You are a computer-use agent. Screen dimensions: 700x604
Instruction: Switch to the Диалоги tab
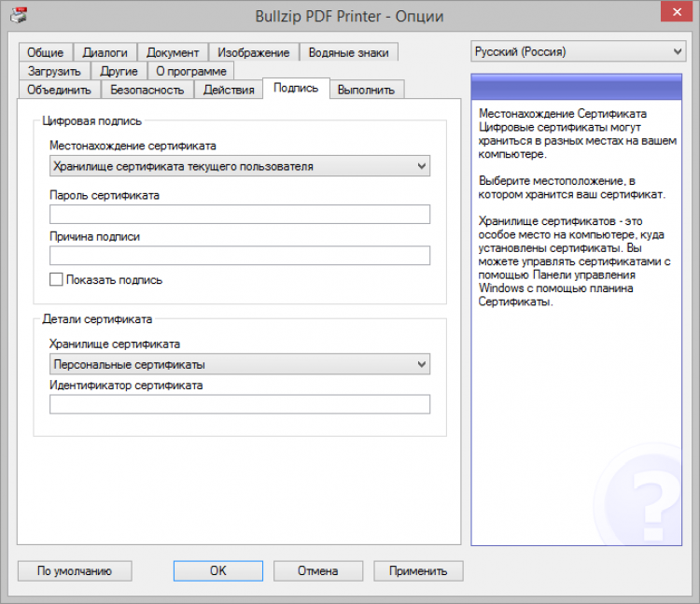[105, 52]
